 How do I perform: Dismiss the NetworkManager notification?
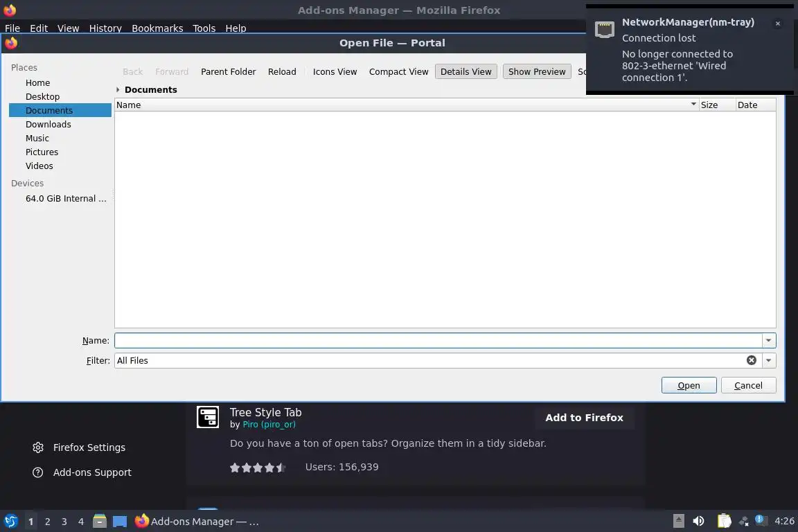coord(778,24)
